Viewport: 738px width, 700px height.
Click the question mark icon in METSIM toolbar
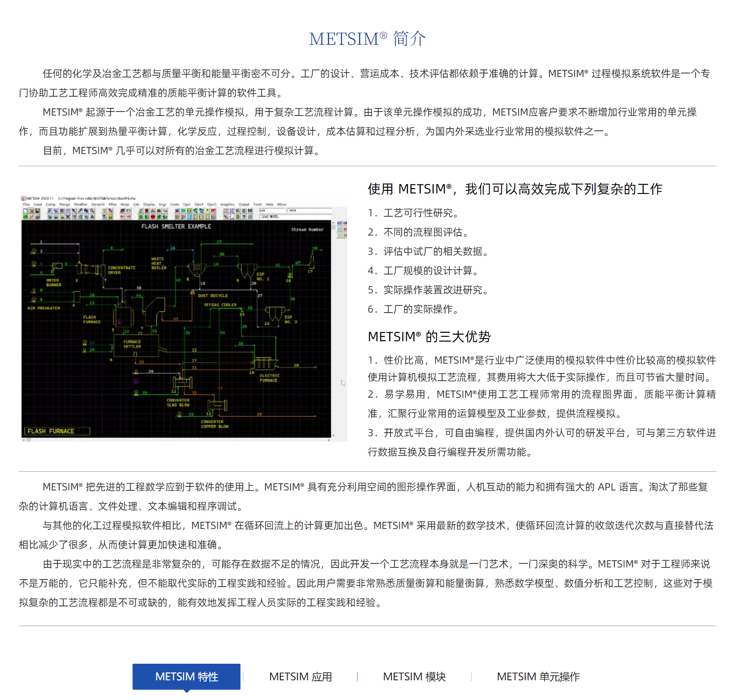point(244,217)
